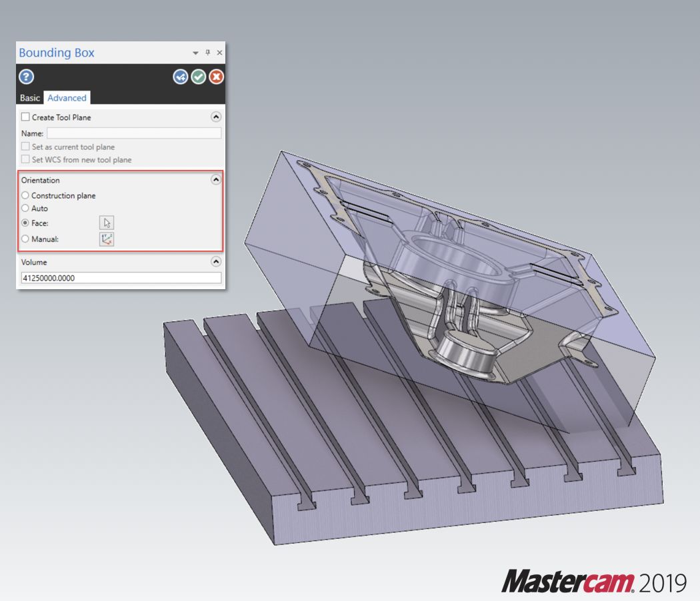700x601 pixels.
Task: Pin the Bounding Box panel
Action: pyautogui.click(x=208, y=53)
